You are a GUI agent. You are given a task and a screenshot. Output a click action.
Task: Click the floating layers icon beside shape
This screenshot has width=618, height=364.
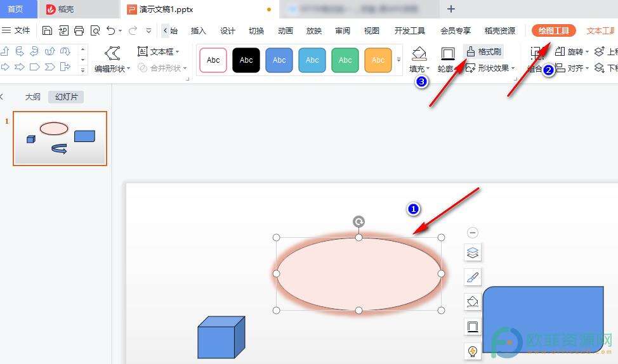pyautogui.click(x=473, y=252)
